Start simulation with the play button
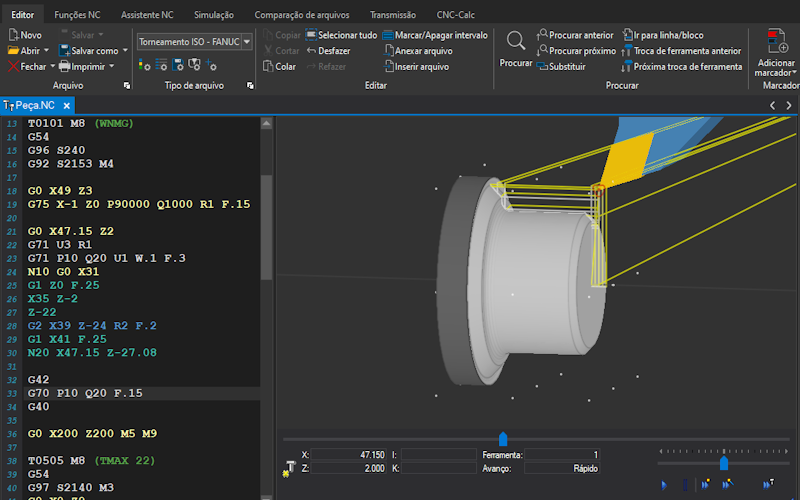This screenshot has height=500, width=800. [664, 484]
